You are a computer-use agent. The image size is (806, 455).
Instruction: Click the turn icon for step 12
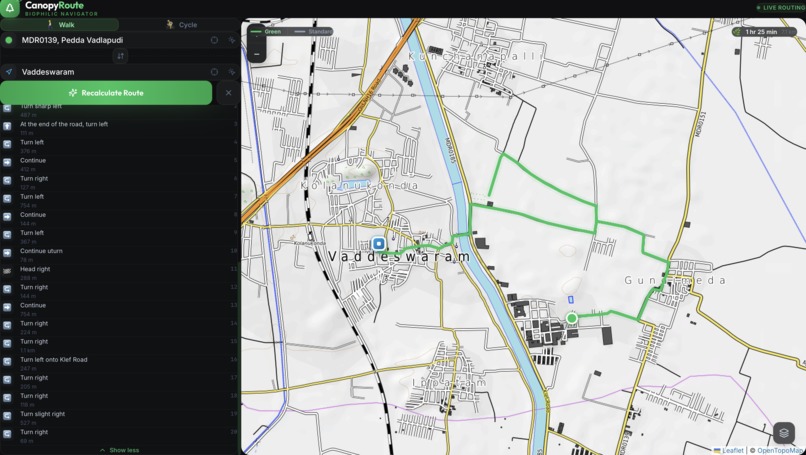tap(7, 289)
